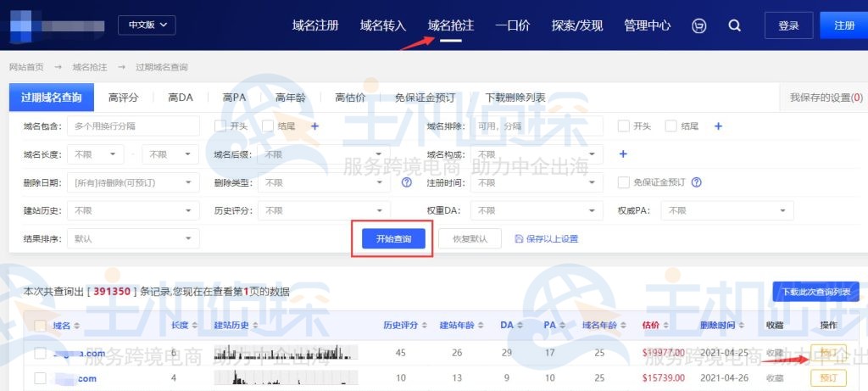Select the row with estimate $15739.00

coord(41,378)
